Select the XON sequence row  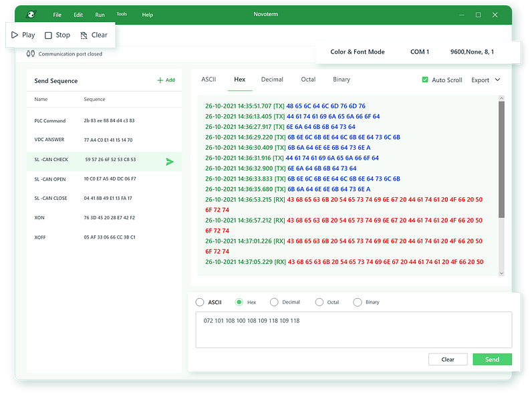104,217
